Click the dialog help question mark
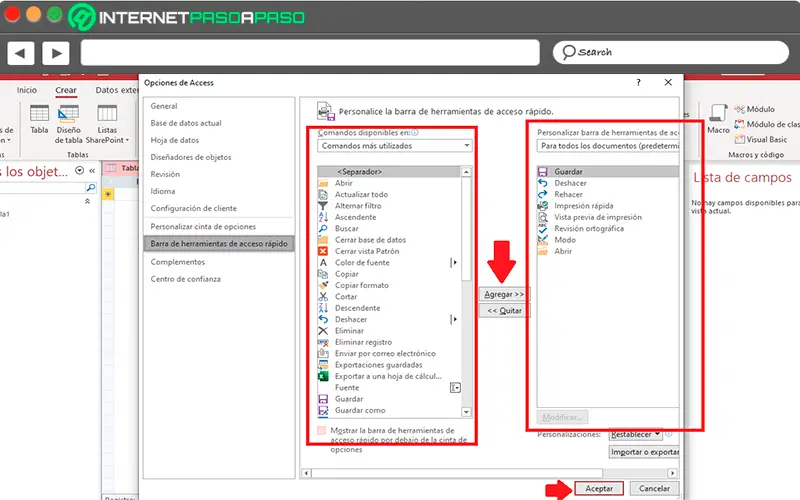 click(638, 83)
